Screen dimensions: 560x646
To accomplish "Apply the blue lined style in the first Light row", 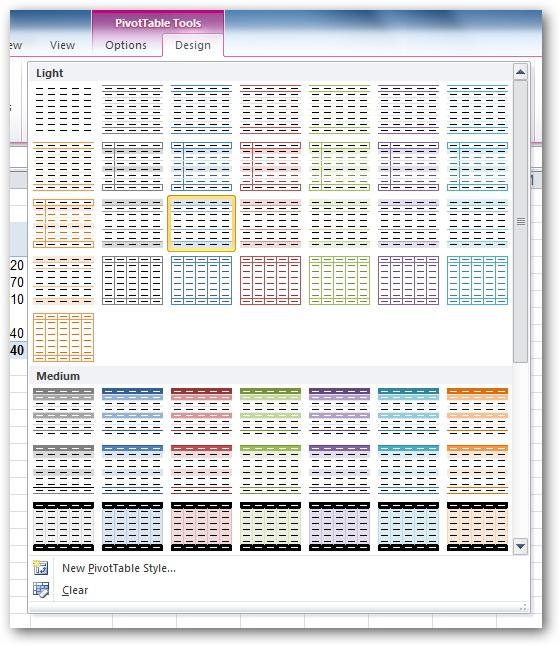I will (x=202, y=110).
